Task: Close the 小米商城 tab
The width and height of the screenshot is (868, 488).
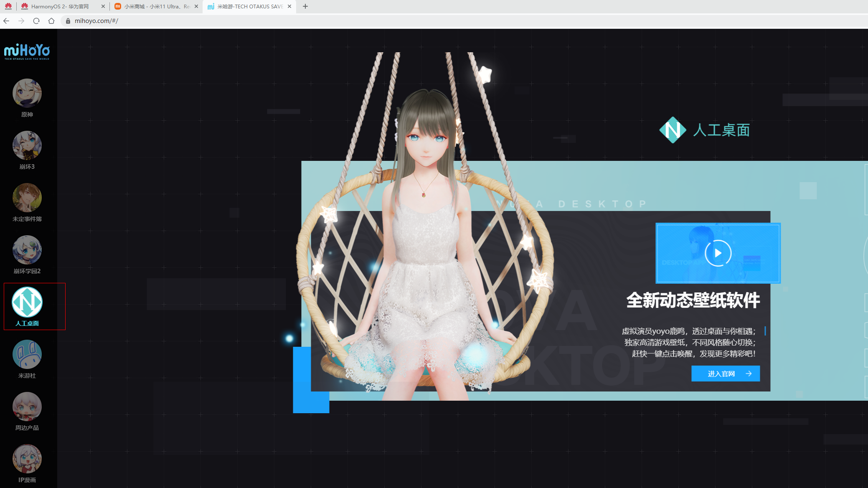Action: click(x=196, y=6)
